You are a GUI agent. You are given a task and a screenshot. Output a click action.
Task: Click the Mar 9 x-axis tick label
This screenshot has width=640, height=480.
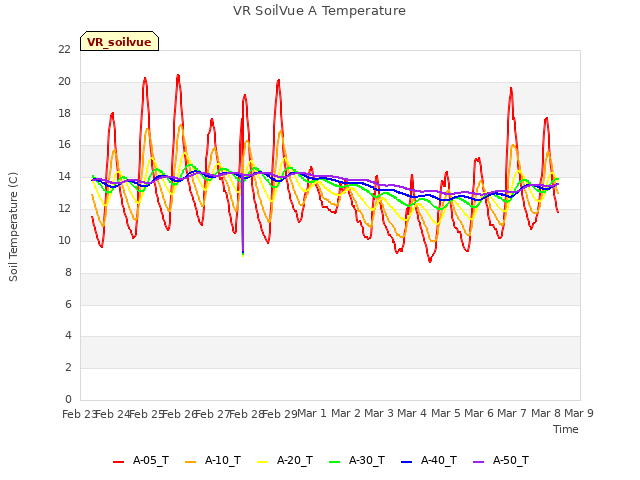point(579,413)
